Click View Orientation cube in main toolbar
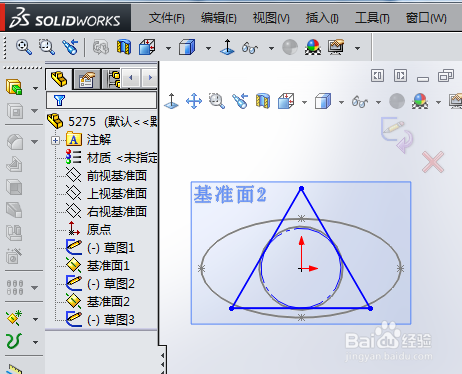462x374 pixels. [147, 47]
